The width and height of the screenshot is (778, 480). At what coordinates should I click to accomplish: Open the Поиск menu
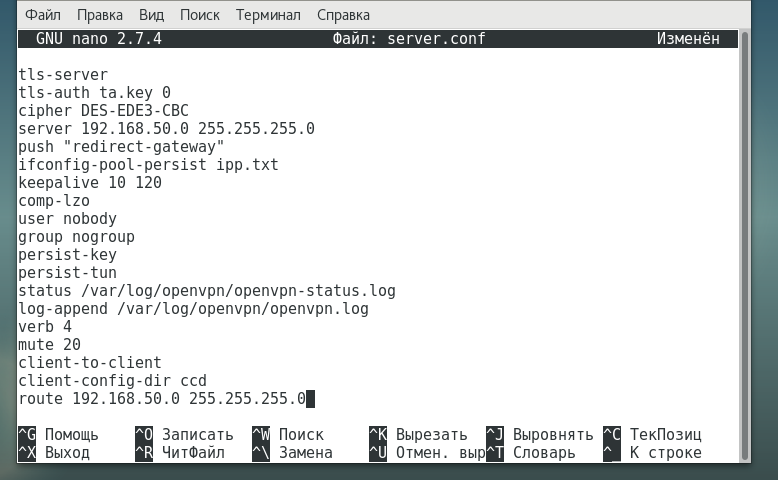199,15
